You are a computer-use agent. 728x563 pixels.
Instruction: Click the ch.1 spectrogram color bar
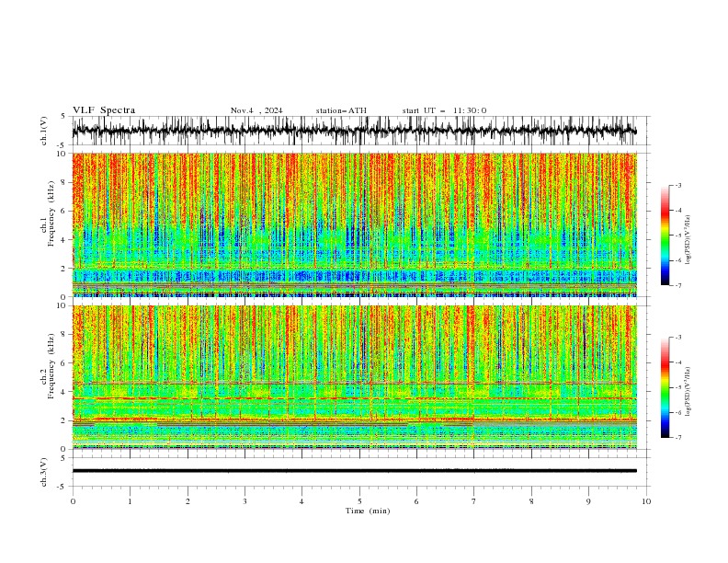pos(665,236)
